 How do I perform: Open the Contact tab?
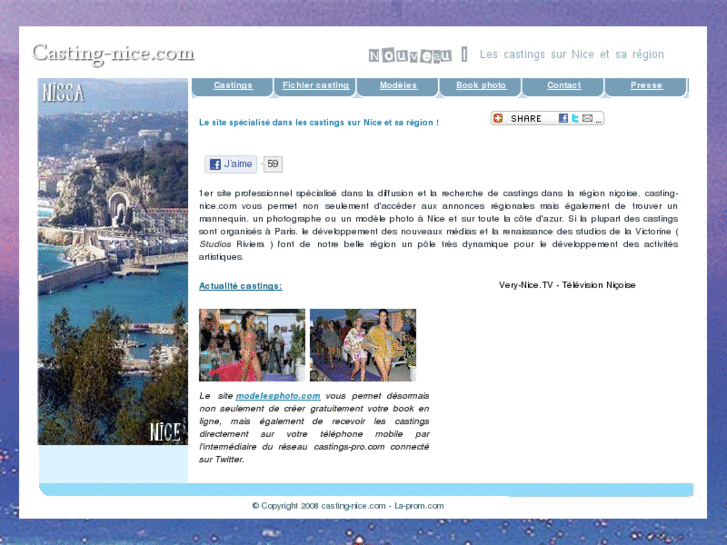click(x=564, y=86)
